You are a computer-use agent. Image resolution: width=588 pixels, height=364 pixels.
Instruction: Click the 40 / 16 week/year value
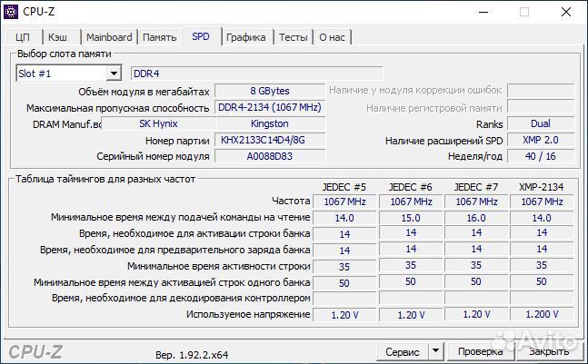pos(541,156)
